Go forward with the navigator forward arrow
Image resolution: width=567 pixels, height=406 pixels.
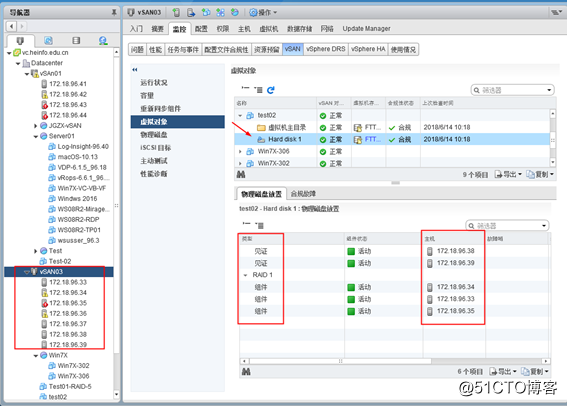pyautogui.click(x=22, y=26)
